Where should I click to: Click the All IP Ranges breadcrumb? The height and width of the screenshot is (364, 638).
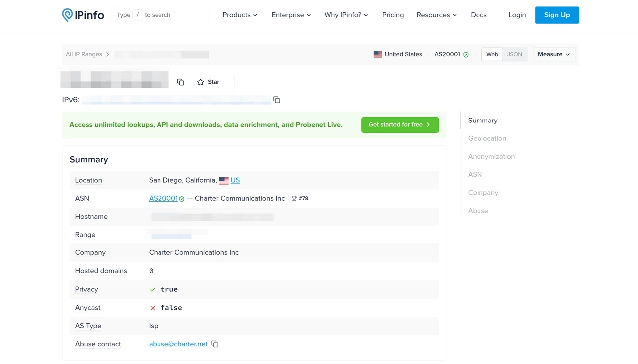pyautogui.click(x=84, y=54)
